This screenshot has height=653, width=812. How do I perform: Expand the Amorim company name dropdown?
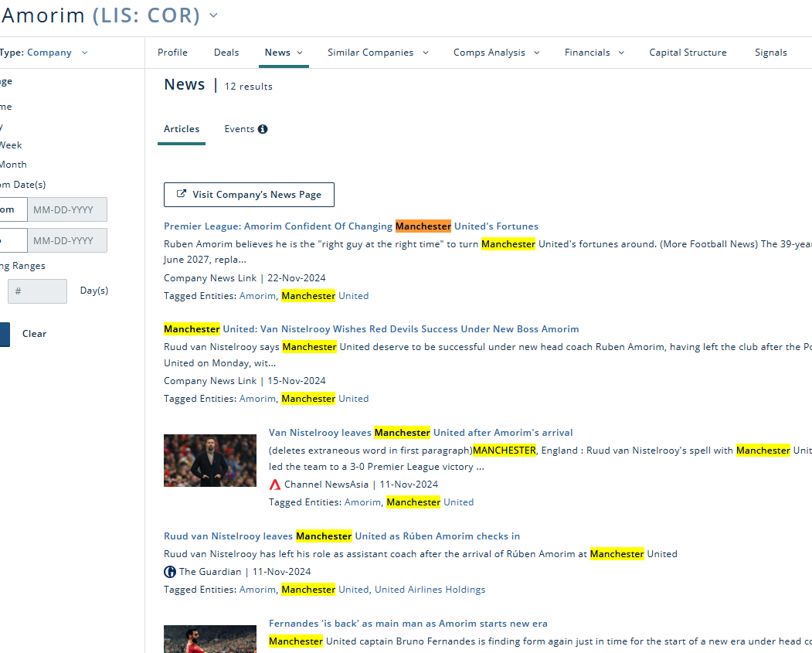(x=214, y=15)
